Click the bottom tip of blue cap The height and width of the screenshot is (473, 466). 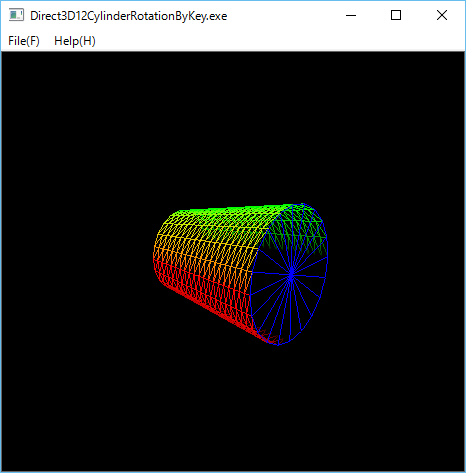tap(277, 344)
